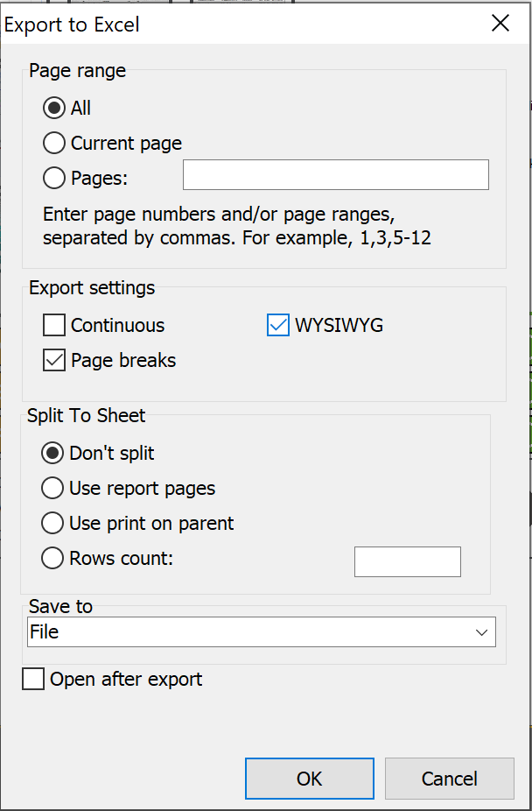The image size is (532, 811).
Task: Confirm export with the OK button
Action: tap(310, 779)
